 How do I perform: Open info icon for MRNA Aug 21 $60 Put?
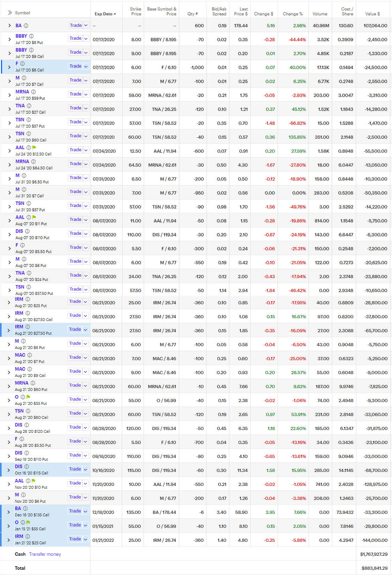coord(33,383)
